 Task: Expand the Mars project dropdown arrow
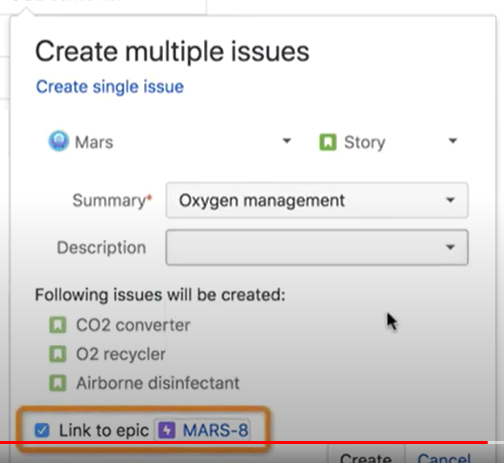point(287,141)
